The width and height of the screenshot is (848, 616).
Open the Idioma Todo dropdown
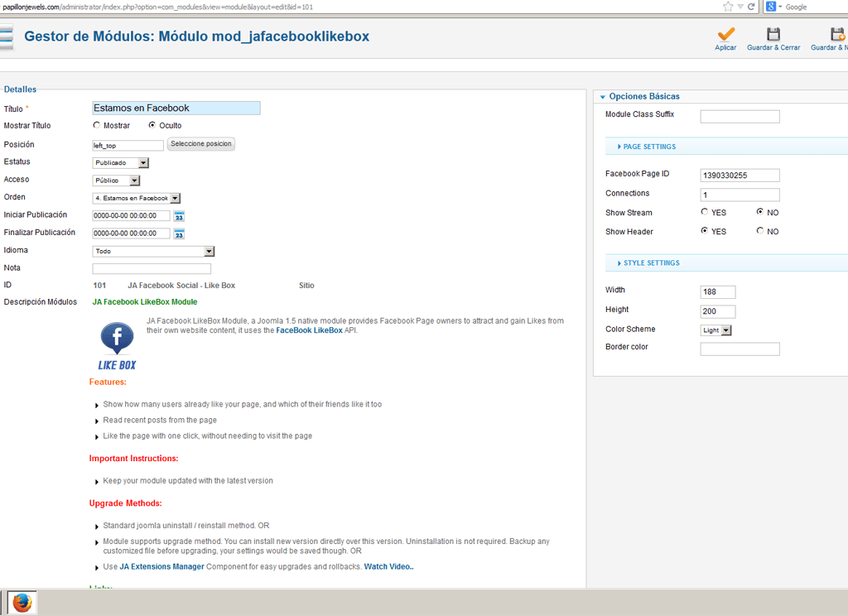[153, 252]
